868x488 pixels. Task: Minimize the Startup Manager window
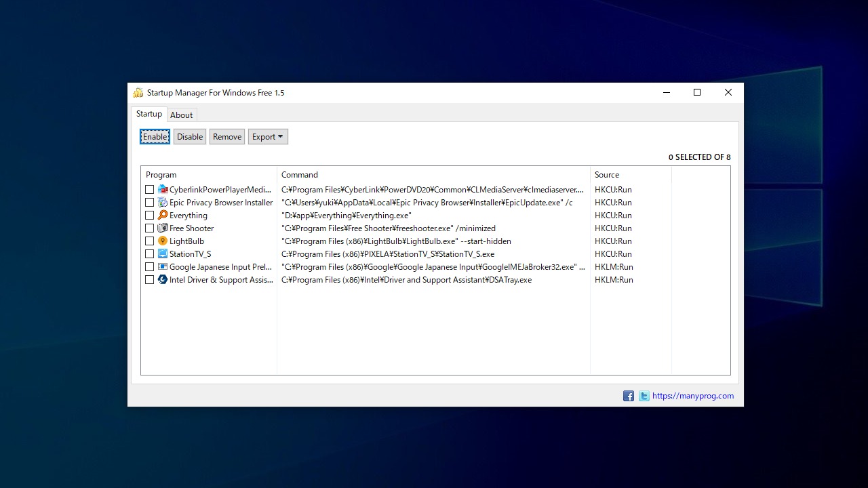pos(666,93)
